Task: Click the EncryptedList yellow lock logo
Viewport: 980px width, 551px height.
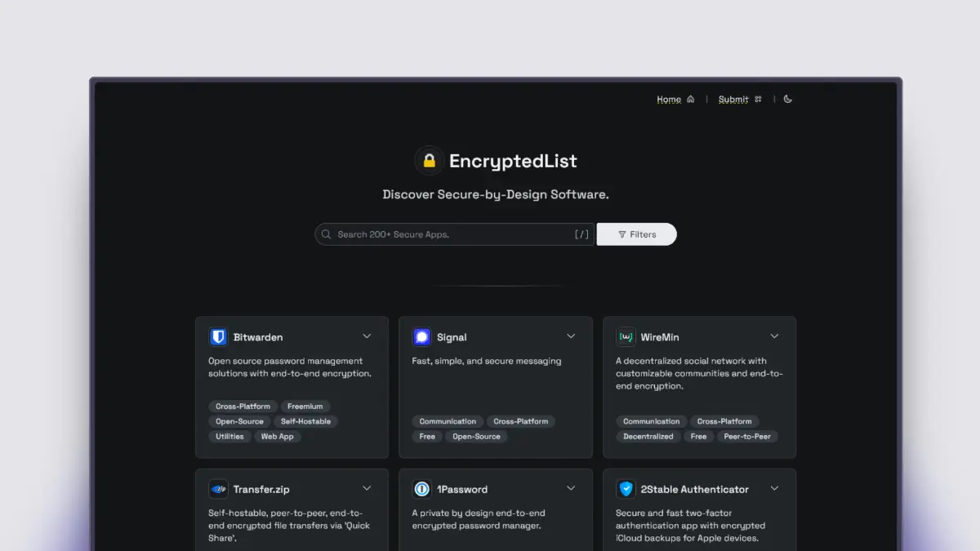Action: pyautogui.click(x=429, y=161)
